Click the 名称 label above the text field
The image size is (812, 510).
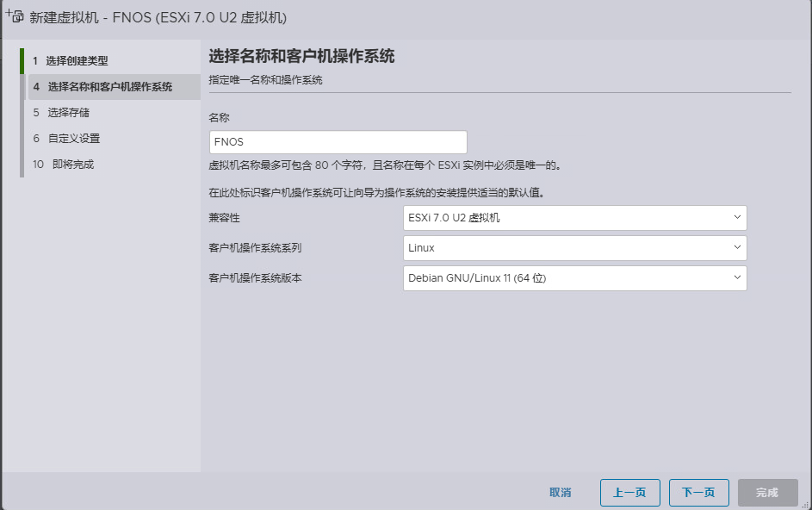pyautogui.click(x=220, y=117)
